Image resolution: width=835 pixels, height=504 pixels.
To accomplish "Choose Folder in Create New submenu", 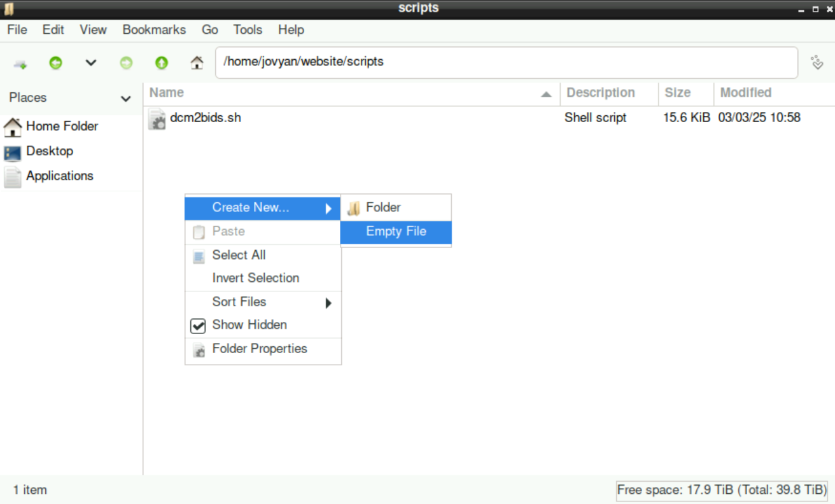I will [396, 208].
